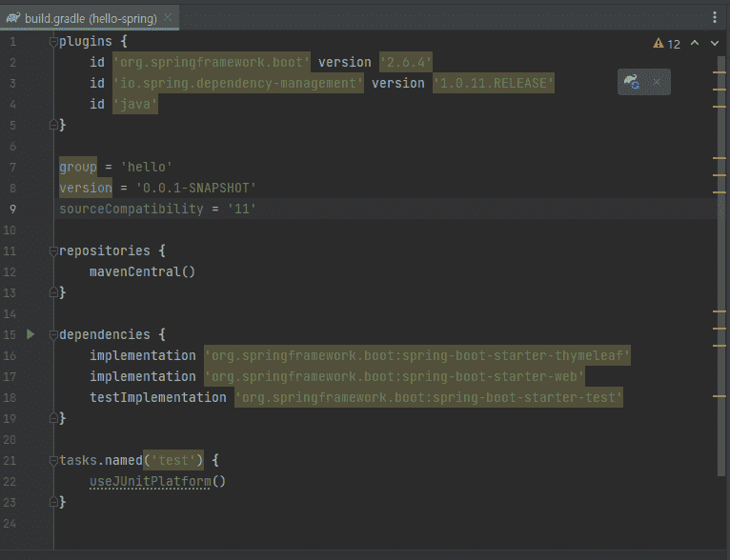Click the useJUnitPlatform method call
This screenshot has width=730, height=560.
[x=150, y=481]
